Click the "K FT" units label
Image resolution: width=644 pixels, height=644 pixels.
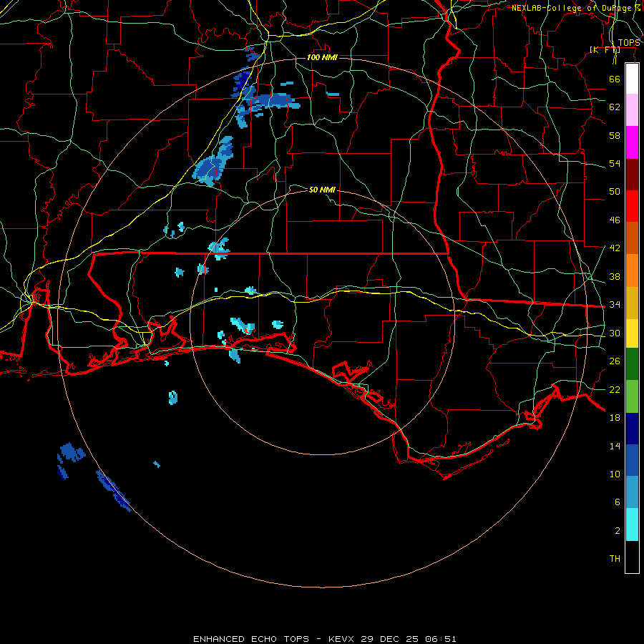point(605,50)
